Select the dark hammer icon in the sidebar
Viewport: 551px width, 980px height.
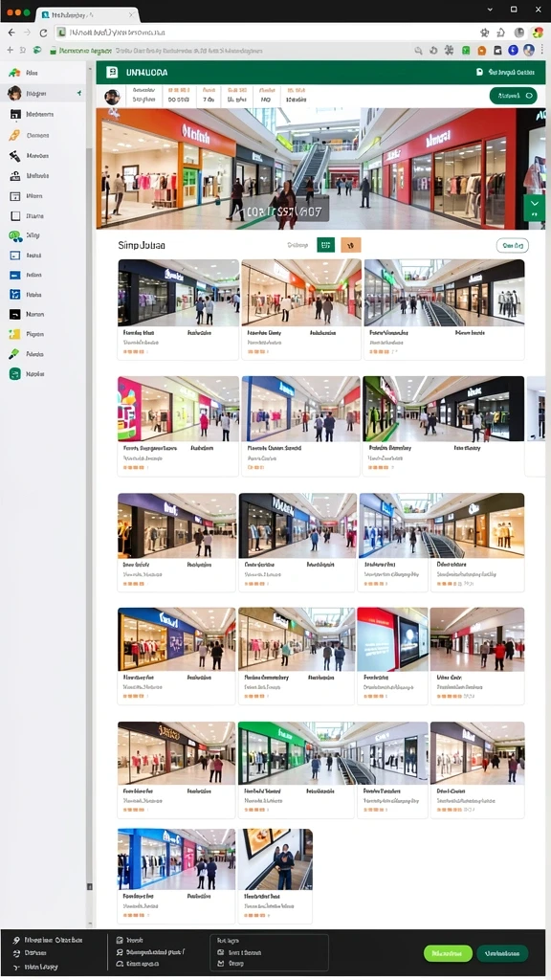15,156
